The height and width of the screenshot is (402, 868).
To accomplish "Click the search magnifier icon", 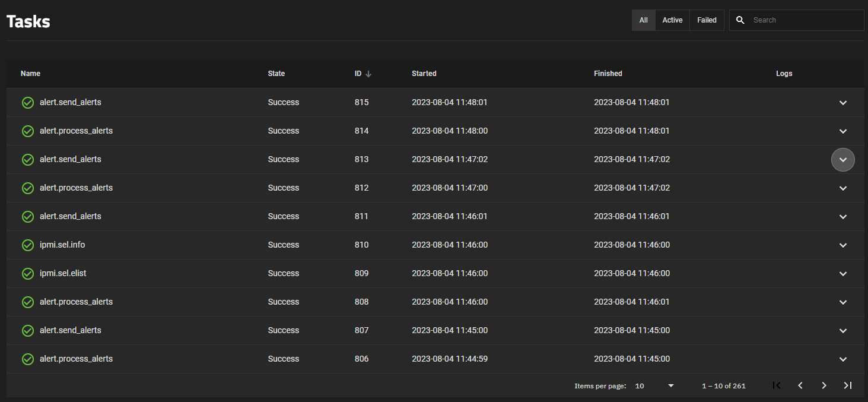I will click(x=740, y=20).
